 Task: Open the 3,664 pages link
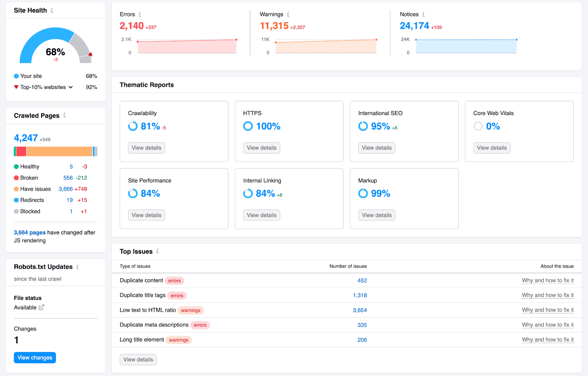tap(30, 233)
